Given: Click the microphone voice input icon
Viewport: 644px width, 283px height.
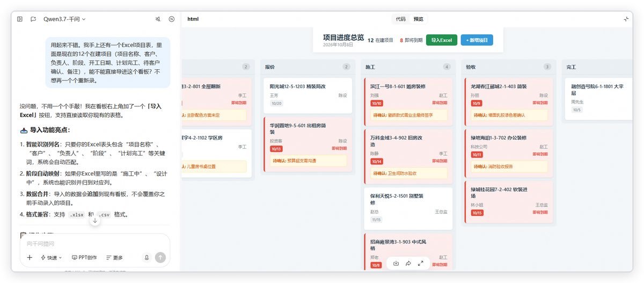Looking at the screenshot, I should click(147, 258).
